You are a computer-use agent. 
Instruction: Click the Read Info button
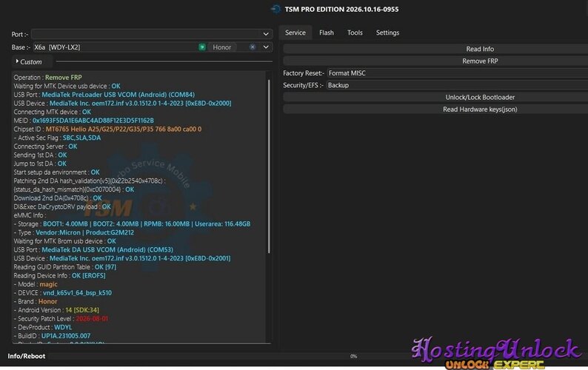(x=435, y=49)
